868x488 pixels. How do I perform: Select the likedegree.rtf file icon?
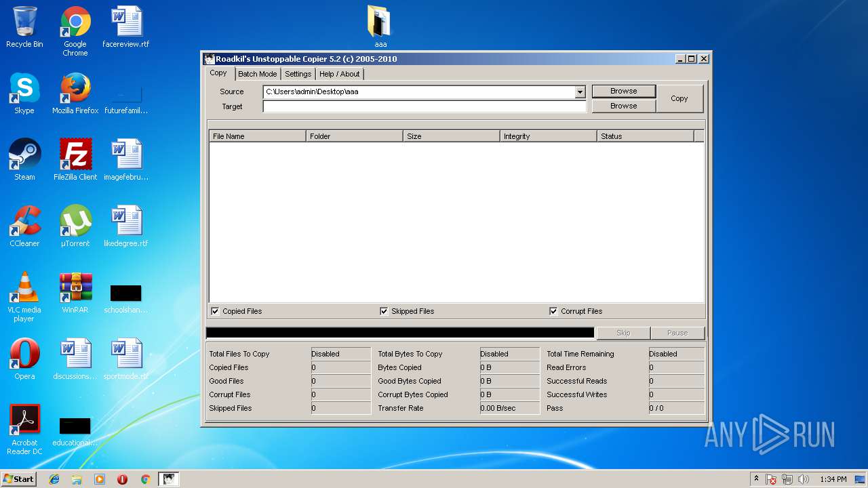[126, 226]
